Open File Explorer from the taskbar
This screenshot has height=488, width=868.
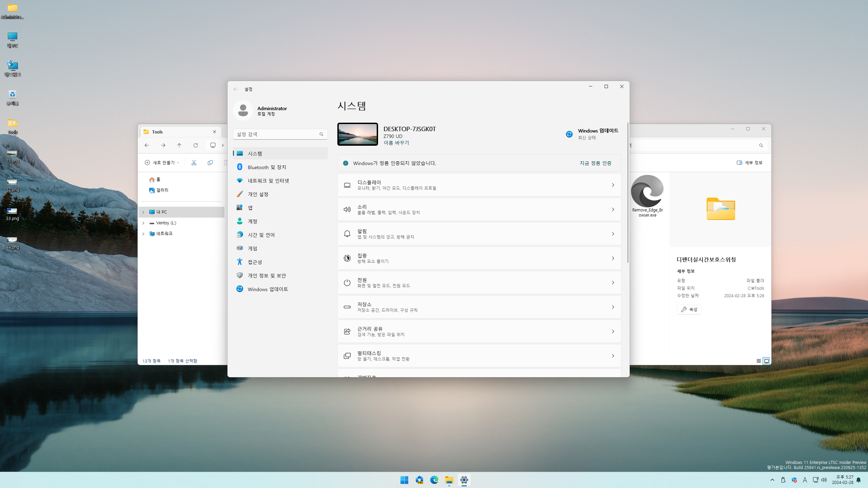pyautogui.click(x=449, y=480)
